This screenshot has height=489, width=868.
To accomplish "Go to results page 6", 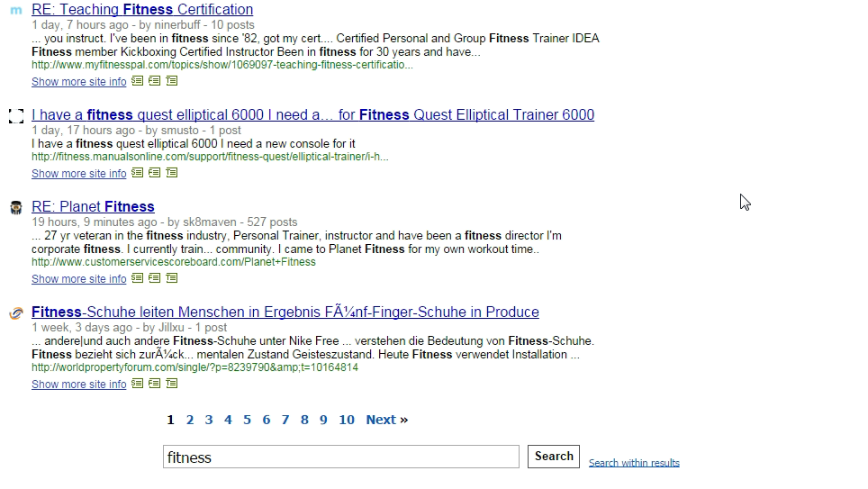I will pyautogui.click(x=267, y=420).
